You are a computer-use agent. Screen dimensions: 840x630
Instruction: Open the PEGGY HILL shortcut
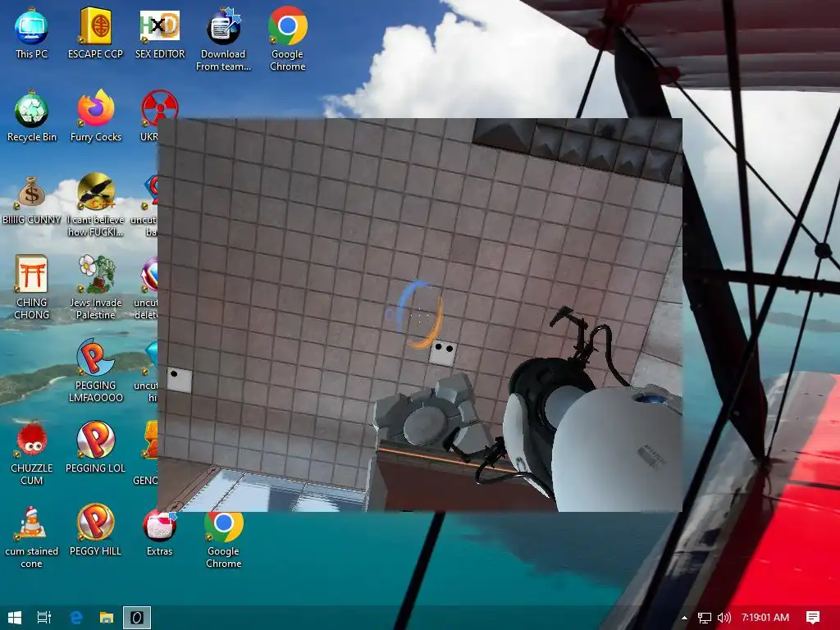95,531
